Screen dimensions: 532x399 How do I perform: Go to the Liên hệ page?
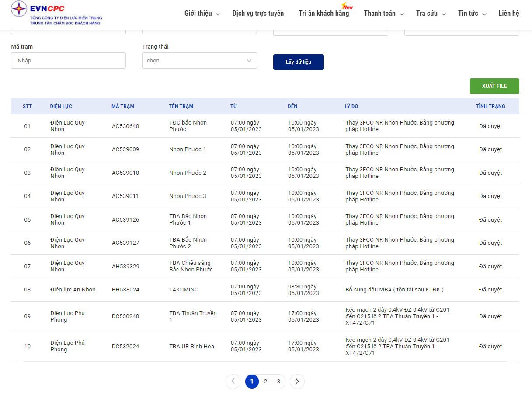coord(508,14)
